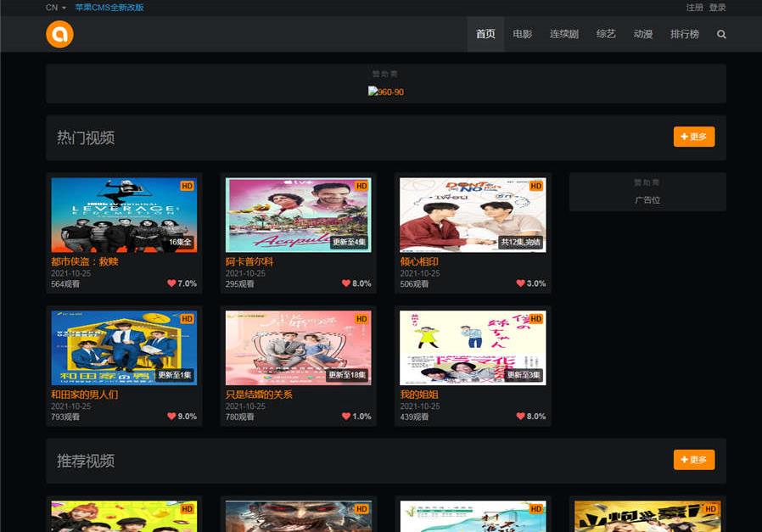Click the heart rating icon for 倾心相印
Viewport: 762px width, 532px height.
520,283
